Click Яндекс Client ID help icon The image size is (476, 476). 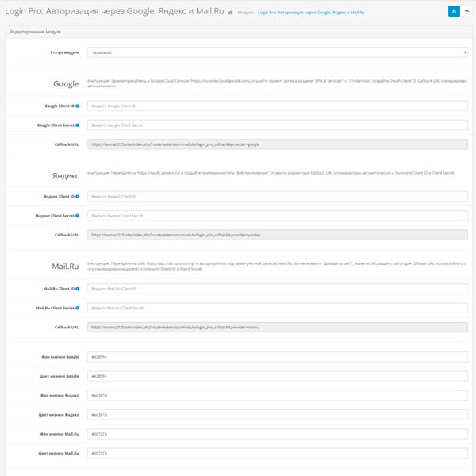78,197
